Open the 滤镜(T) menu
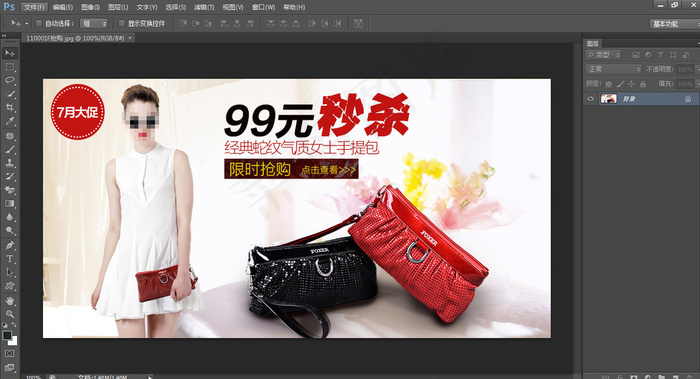This screenshot has height=379, width=700. pos(204,7)
